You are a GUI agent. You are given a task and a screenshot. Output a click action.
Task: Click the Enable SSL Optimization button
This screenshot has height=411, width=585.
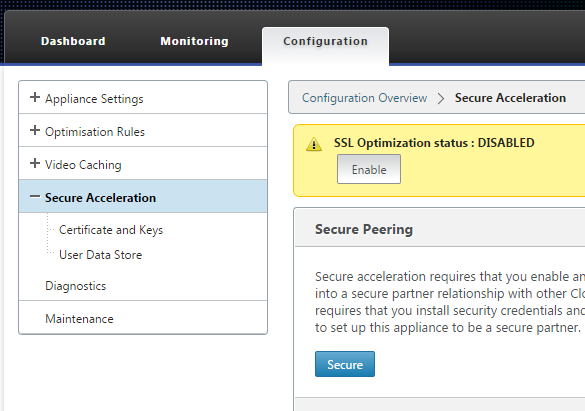369,169
